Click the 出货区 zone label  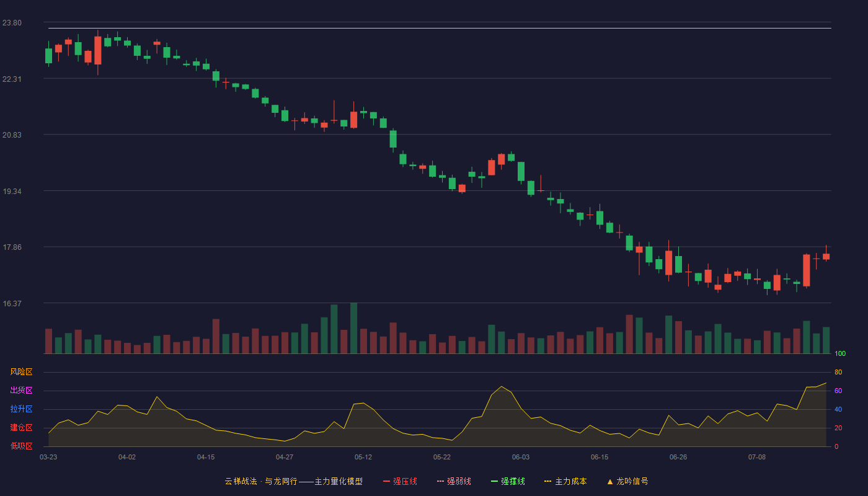pyautogui.click(x=21, y=391)
